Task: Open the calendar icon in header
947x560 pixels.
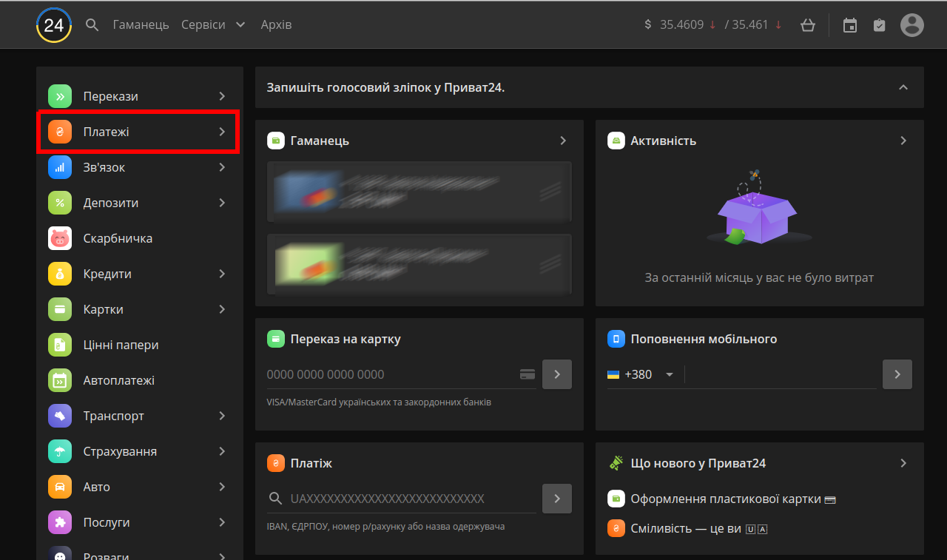Action: point(850,25)
